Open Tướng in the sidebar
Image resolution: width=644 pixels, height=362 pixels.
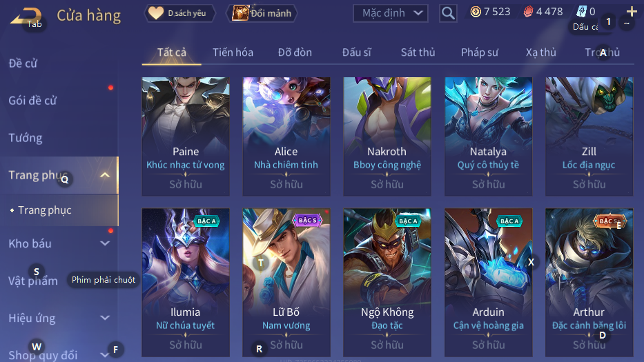tap(26, 138)
